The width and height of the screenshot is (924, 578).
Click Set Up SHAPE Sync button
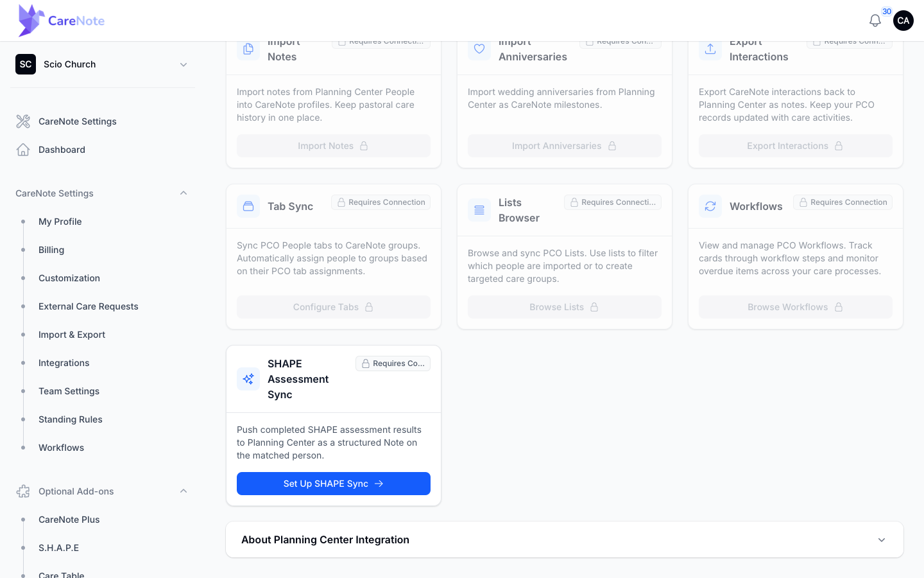pos(334,484)
